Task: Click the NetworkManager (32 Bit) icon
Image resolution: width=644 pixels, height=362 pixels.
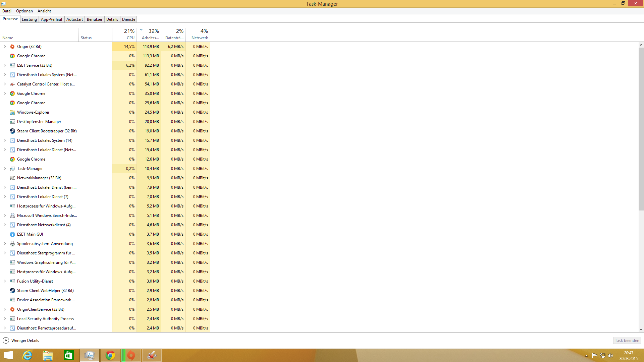Action: (12, 178)
